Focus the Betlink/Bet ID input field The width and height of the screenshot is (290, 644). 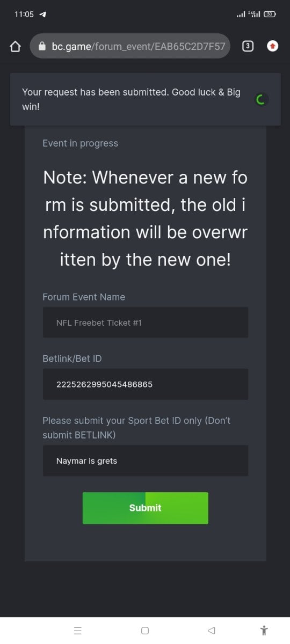[x=145, y=384]
